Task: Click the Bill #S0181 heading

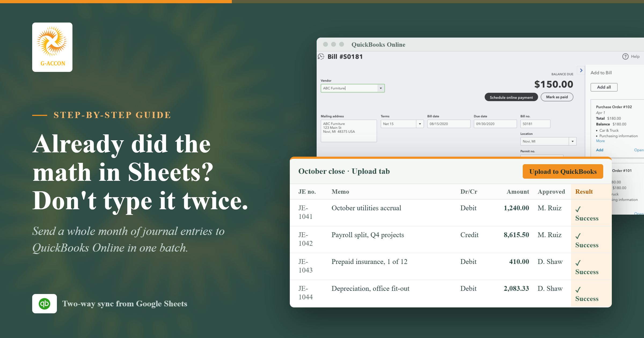Action: click(345, 57)
